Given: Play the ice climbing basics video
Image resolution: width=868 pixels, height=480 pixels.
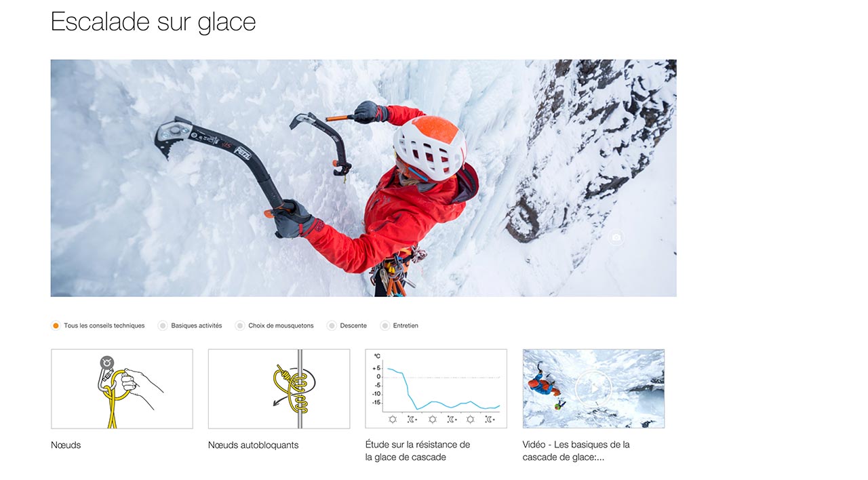Looking at the screenshot, I should [x=593, y=388].
